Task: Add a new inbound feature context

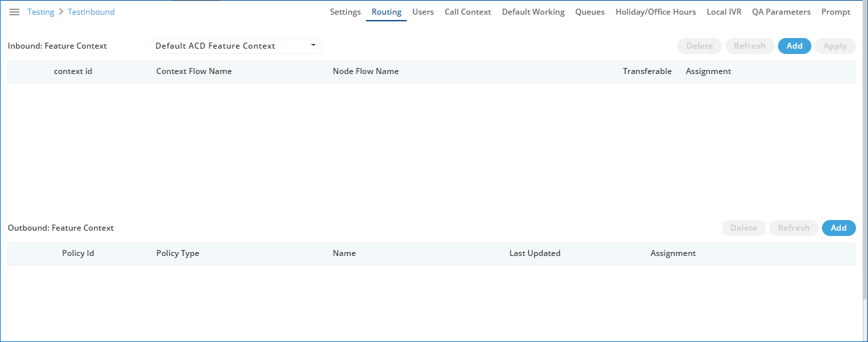Action: 794,46
